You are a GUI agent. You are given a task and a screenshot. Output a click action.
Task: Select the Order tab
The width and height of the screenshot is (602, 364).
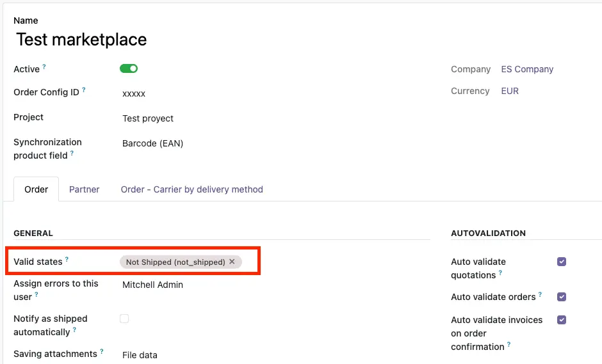36,189
